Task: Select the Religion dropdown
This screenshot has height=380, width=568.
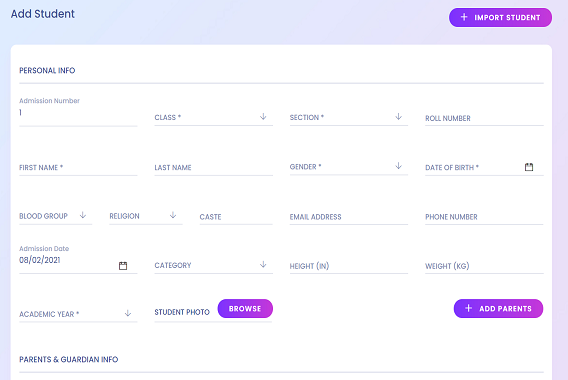Action: tap(146, 216)
